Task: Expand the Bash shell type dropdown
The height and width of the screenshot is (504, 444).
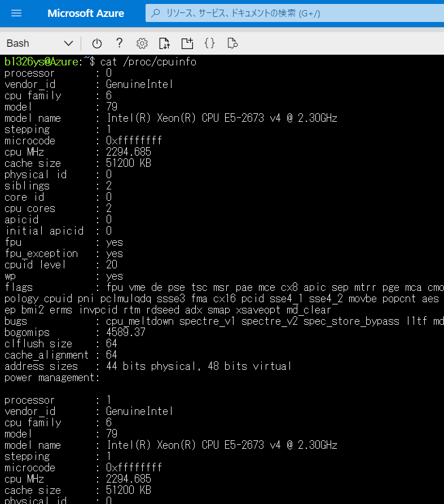Action: click(x=39, y=43)
